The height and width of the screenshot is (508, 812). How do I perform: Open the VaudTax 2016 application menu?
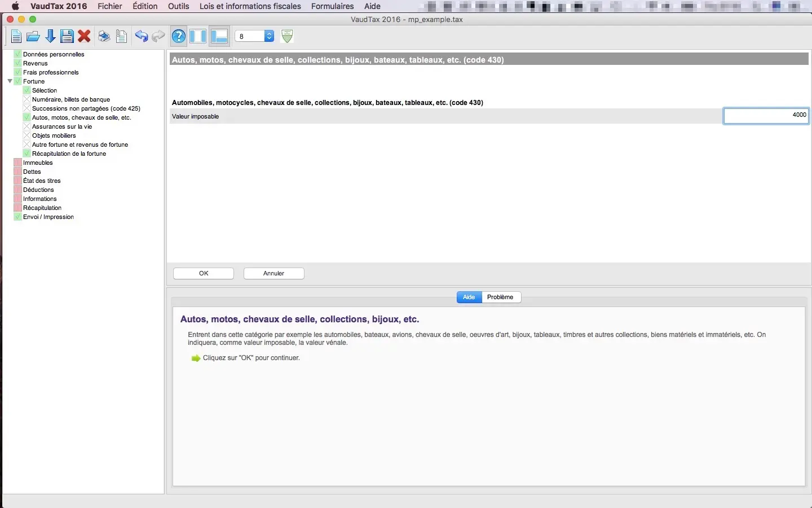[x=59, y=6]
